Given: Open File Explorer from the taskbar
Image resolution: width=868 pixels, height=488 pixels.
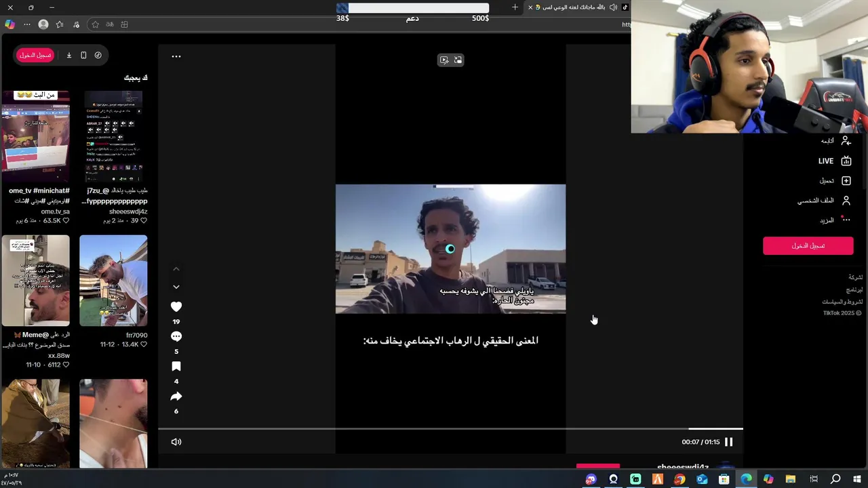Looking at the screenshot, I should [x=791, y=479].
